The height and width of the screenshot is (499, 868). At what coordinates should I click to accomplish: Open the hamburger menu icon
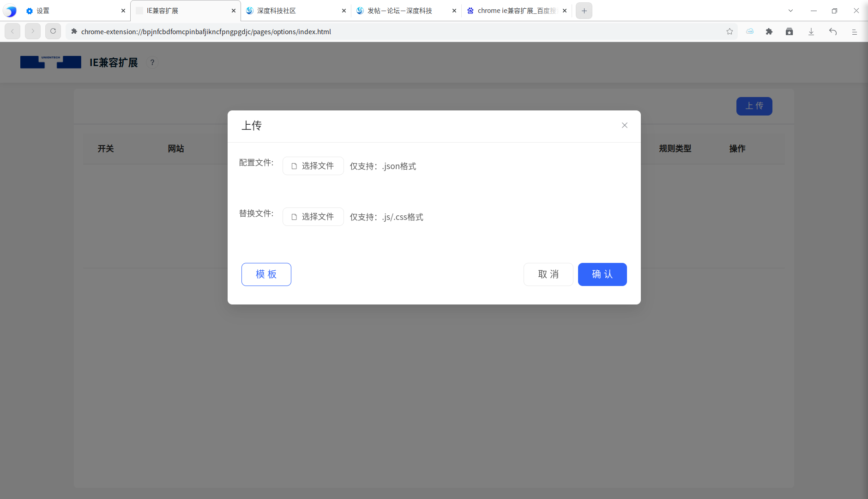pyautogui.click(x=855, y=31)
